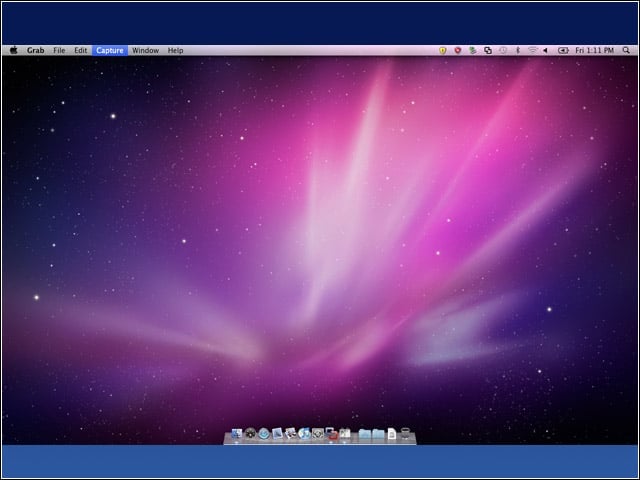Open the Help menu
Viewport: 640px width, 480px height.
[176, 50]
